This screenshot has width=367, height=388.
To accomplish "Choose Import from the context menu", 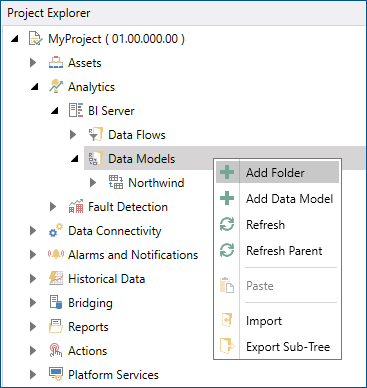I will [277, 321].
